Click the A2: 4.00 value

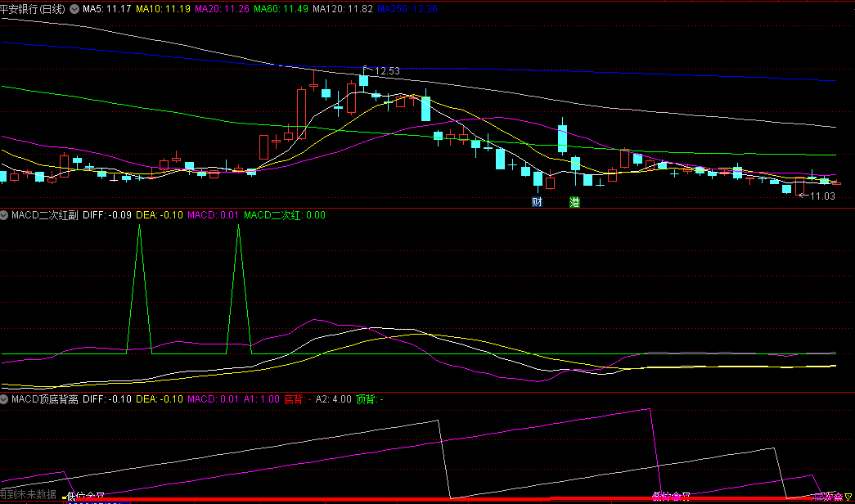click(334, 398)
